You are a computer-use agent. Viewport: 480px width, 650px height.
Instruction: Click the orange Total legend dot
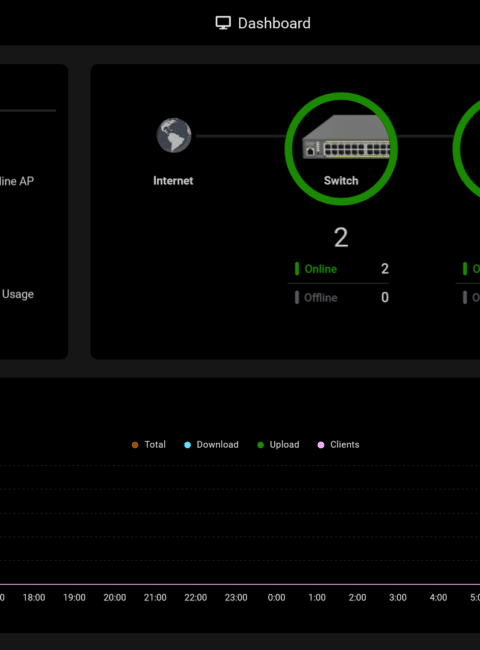click(135, 445)
